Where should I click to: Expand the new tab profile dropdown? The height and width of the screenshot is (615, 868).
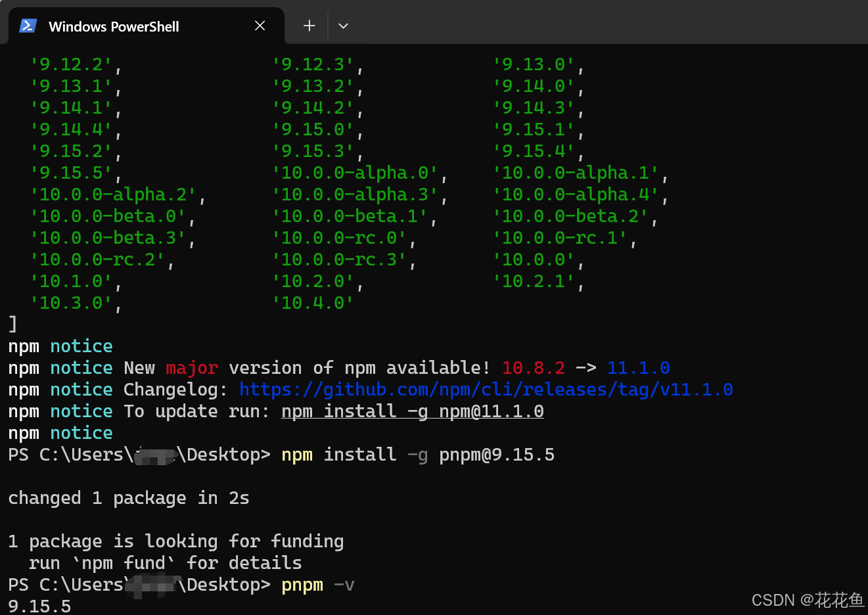[343, 26]
